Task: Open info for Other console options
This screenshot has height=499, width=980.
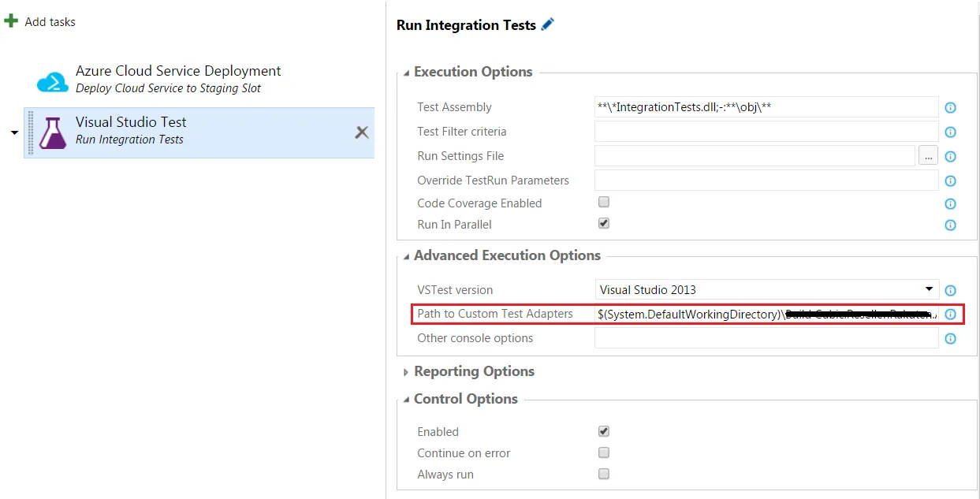Action: coord(950,339)
